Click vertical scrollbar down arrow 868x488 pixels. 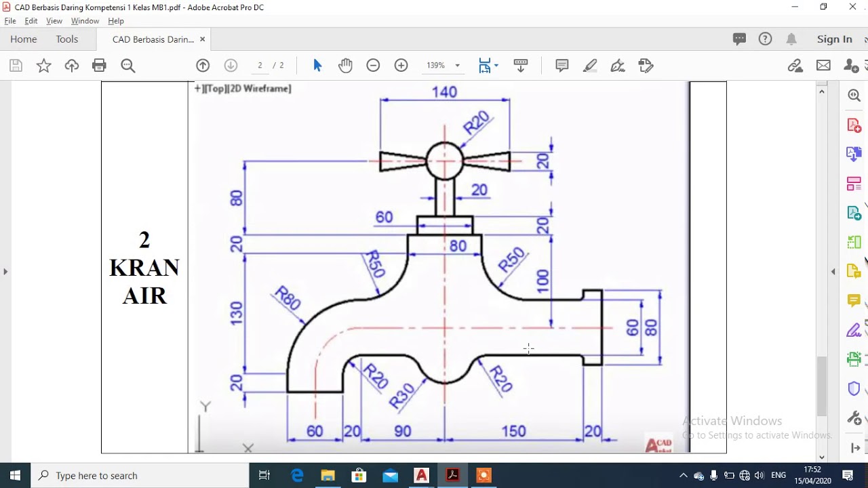[x=822, y=457]
